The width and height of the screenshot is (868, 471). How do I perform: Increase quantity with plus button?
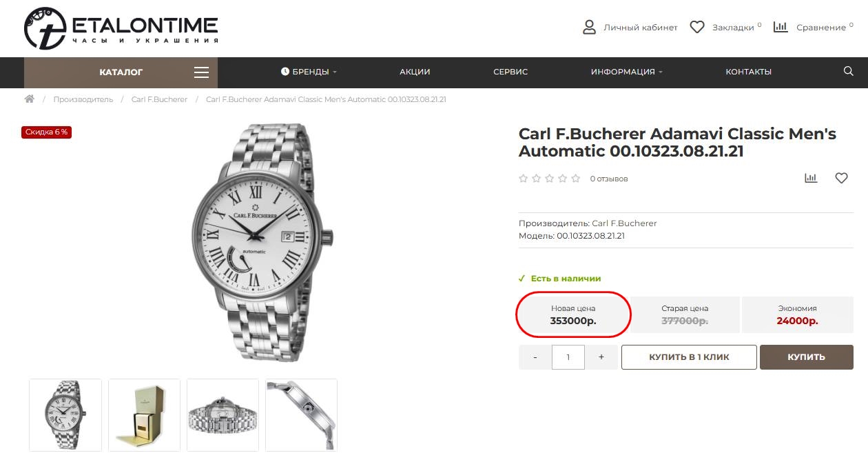click(601, 357)
